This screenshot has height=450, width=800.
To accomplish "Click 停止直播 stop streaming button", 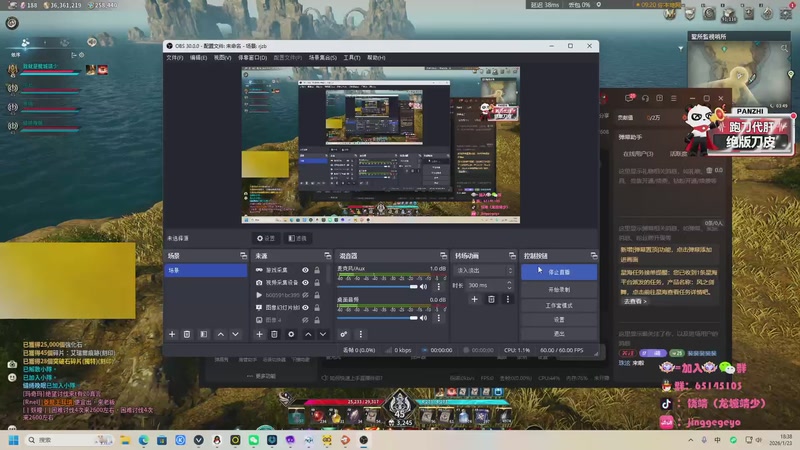I will pyautogui.click(x=559, y=272).
